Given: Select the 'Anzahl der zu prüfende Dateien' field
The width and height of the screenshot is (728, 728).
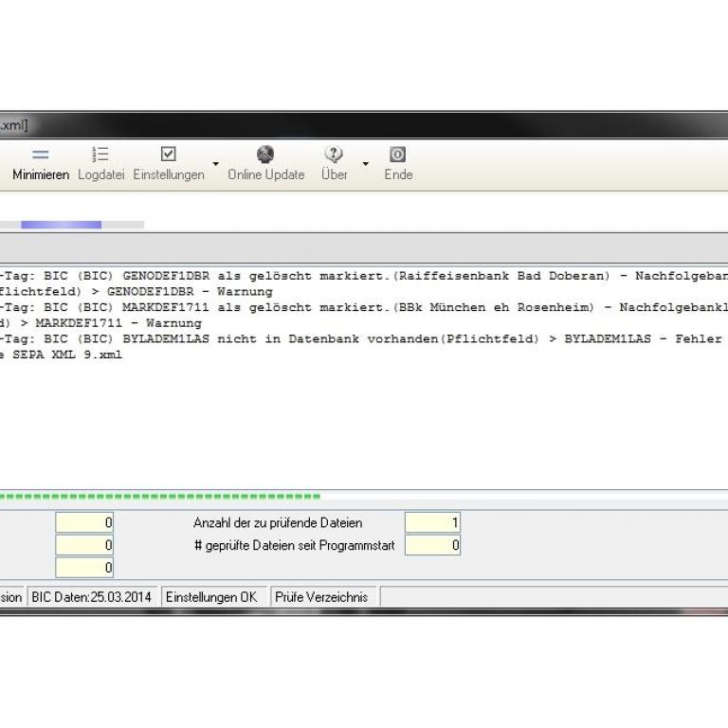Looking at the screenshot, I should (x=432, y=522).
